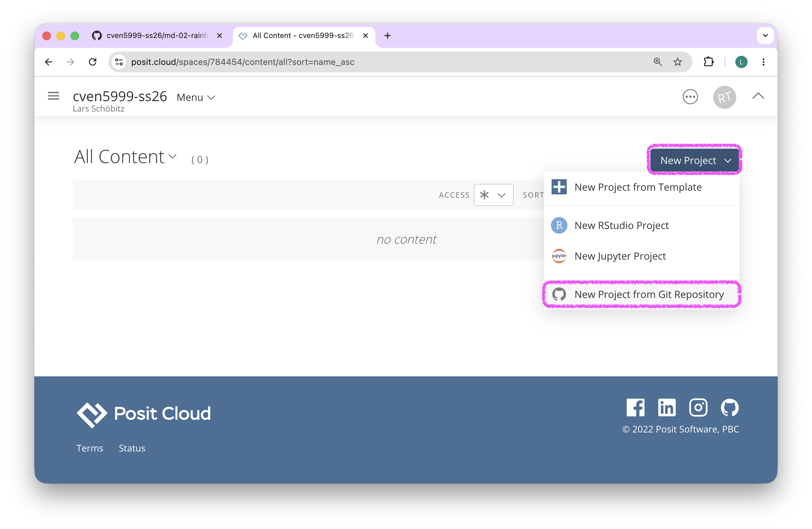Open the Instagram icon in the footer
This screenshot has height=529, width=812.
pos(698,407)
